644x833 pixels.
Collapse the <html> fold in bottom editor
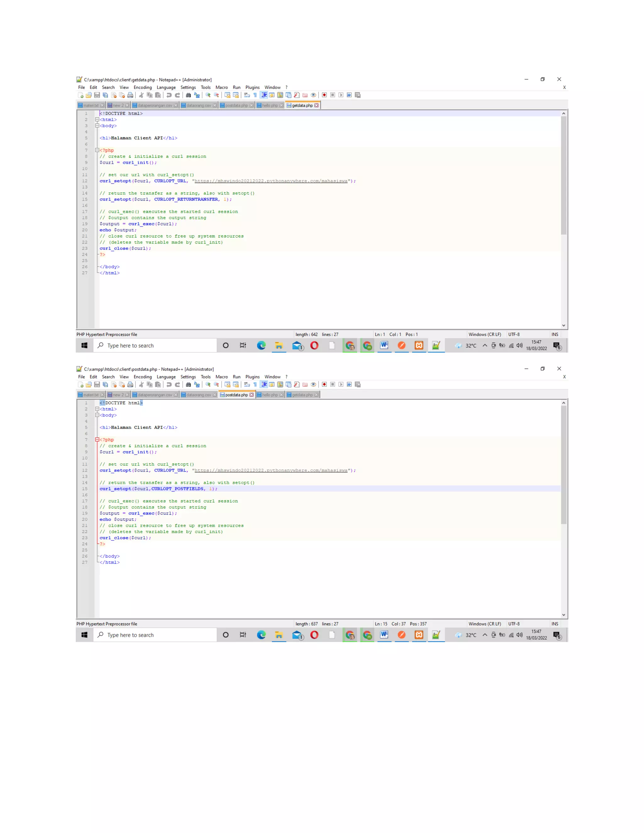[x=97, y=409]
